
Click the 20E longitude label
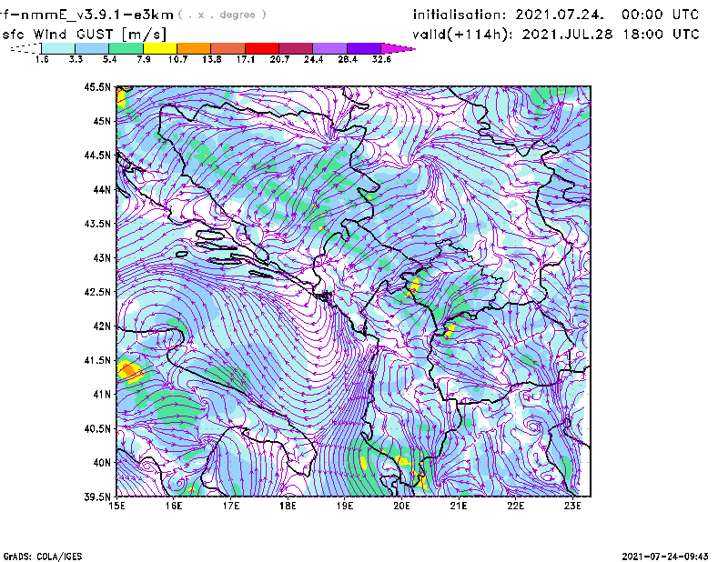point(401,506)
